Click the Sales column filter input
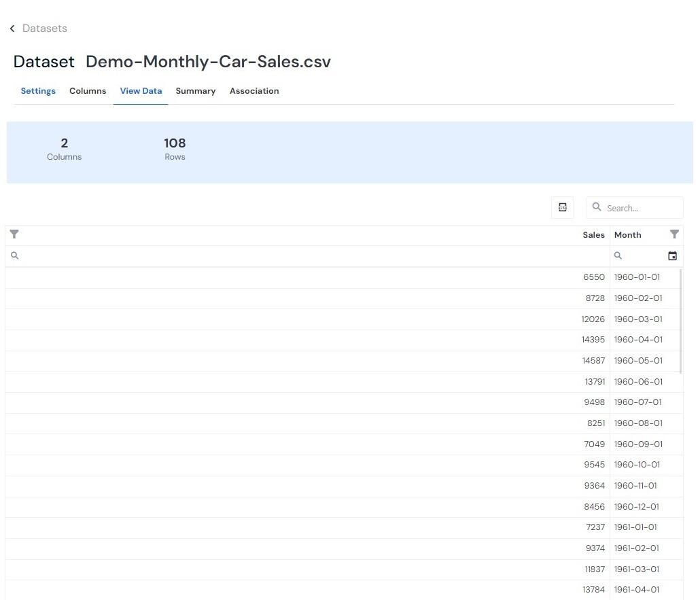Screen dimensions: 700x600 (313, 255)
